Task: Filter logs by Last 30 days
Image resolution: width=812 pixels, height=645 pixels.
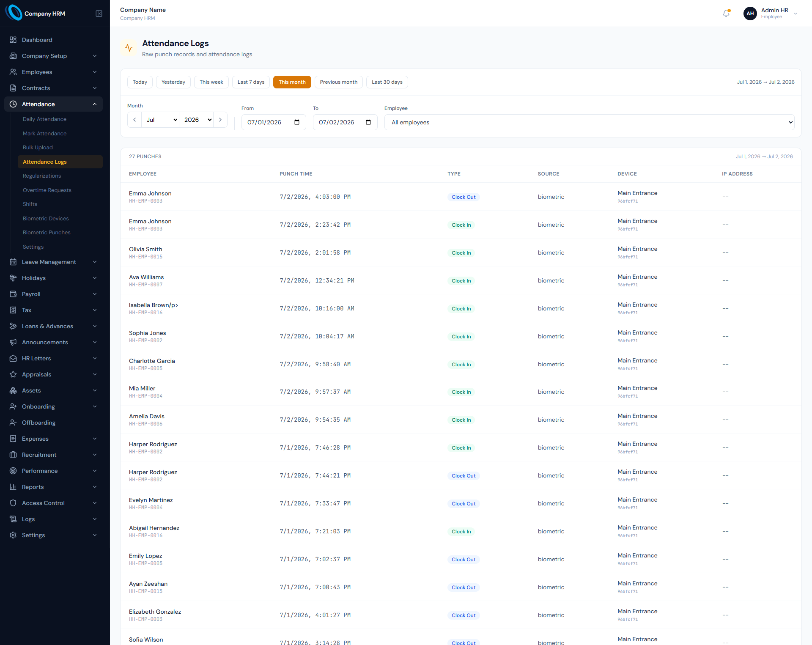Action: (387, 82)
